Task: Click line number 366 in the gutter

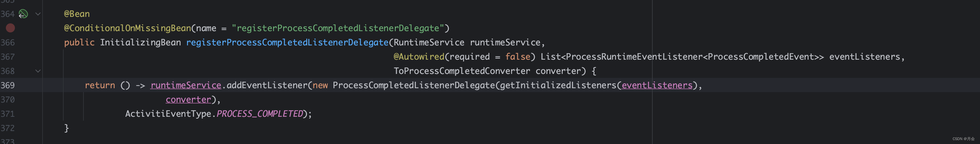Action: (x=7, y=42)
